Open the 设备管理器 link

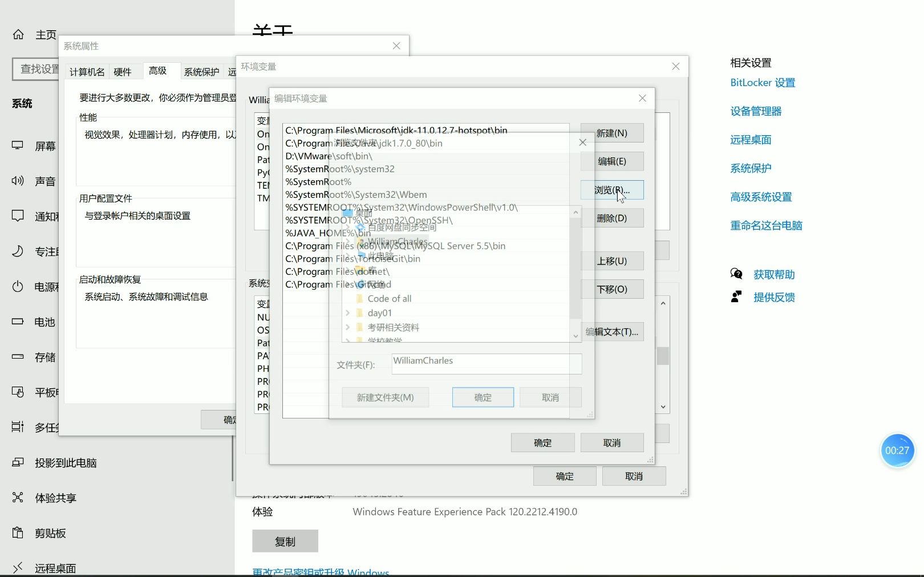pyautogui.click(x=755, y=111)
